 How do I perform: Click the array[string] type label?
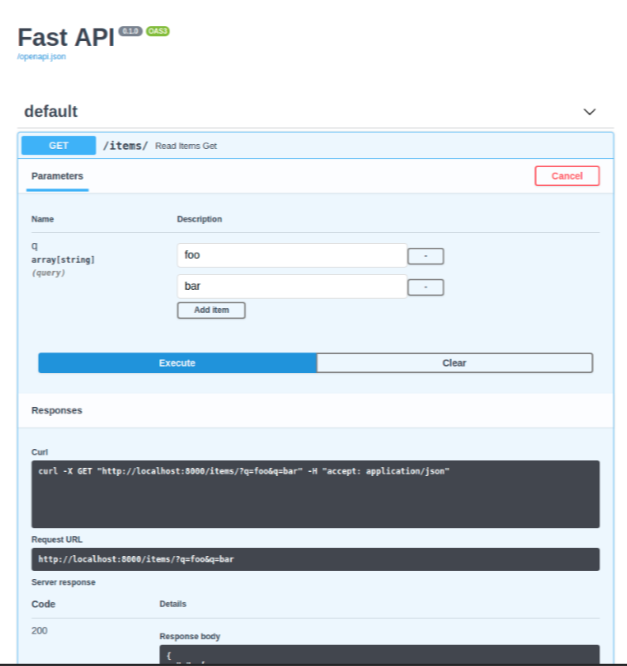63,260
